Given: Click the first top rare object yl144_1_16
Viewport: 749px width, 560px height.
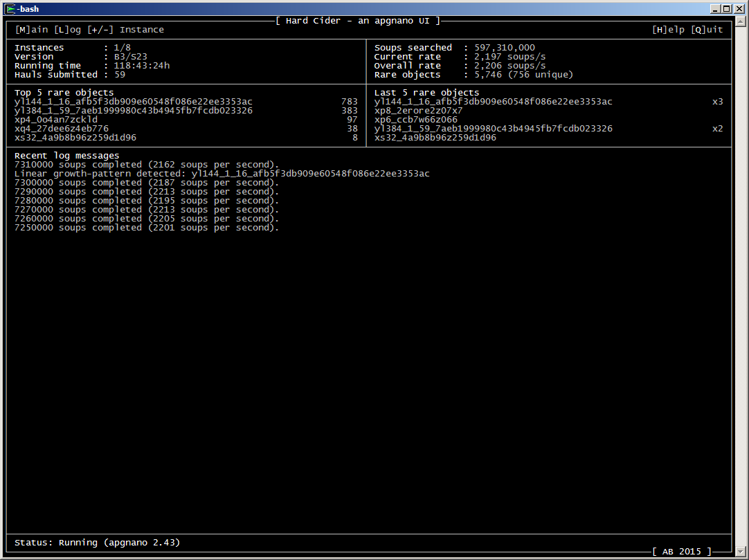Looking at the screenshot, I should click(134, 102).
